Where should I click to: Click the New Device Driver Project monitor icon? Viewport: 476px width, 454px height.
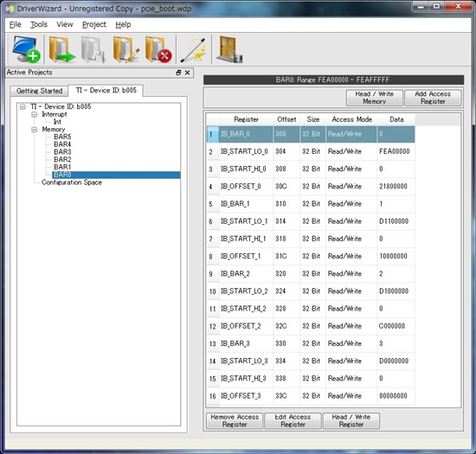tap(26, 48)
